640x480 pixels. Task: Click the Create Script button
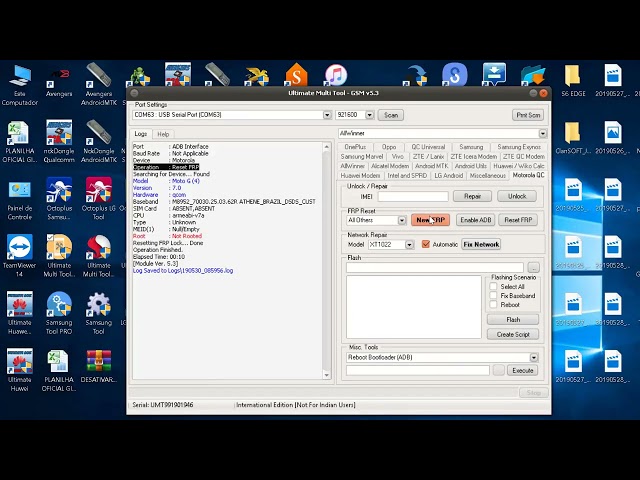(513, 334)
